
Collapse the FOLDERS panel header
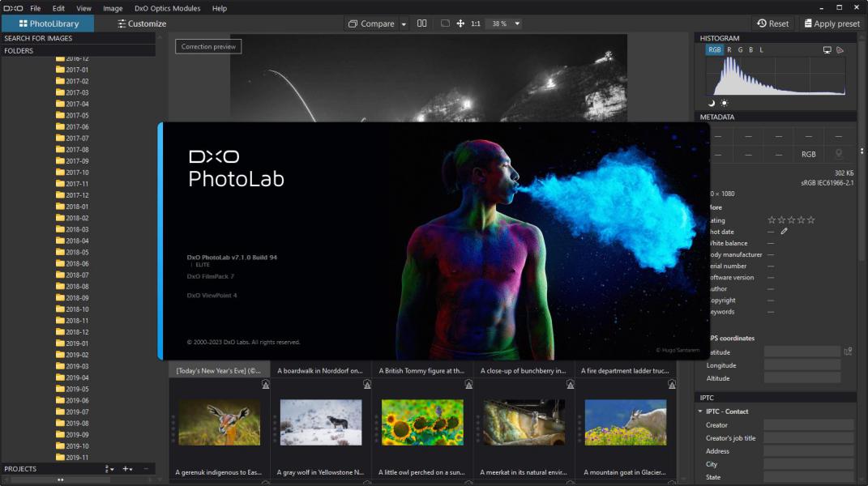(x=78, y=50)
